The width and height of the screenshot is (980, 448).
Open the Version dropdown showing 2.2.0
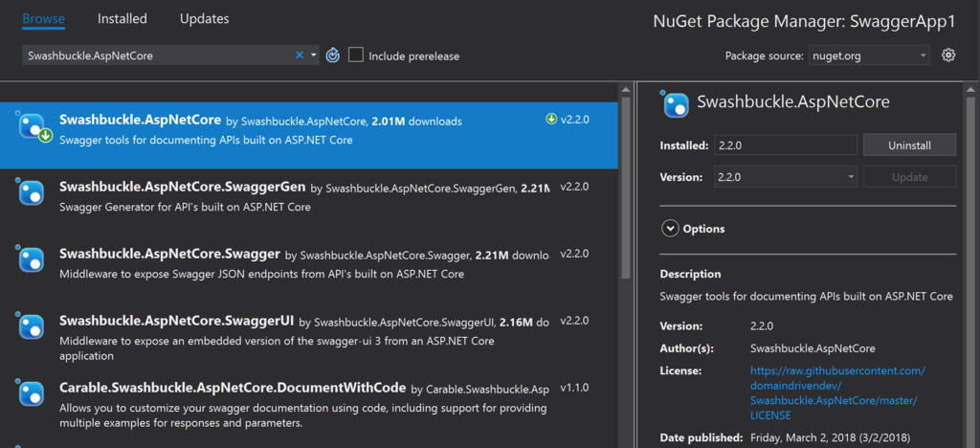[786, 177]
